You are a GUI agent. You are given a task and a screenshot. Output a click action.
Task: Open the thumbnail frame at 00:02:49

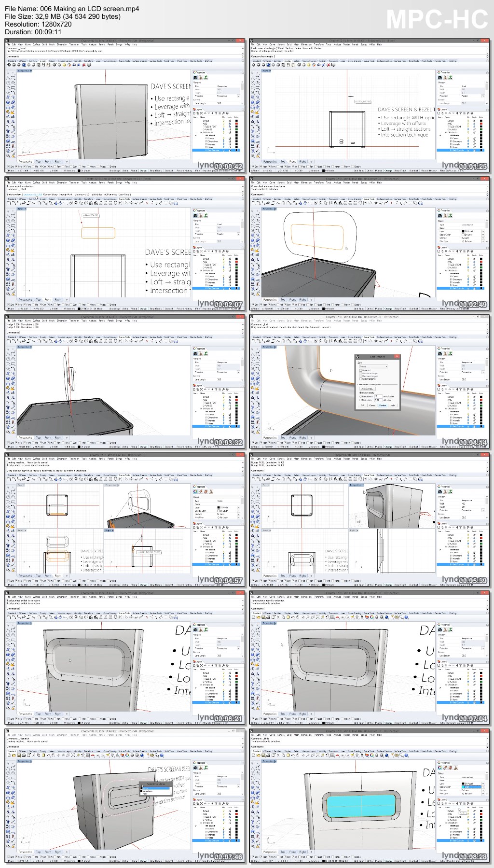(370, 243)
